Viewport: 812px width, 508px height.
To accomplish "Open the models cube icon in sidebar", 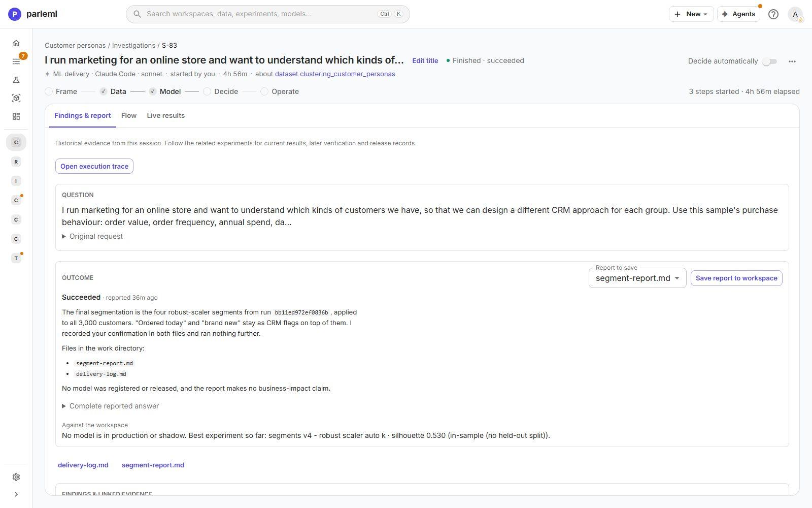I will [16, 98].
